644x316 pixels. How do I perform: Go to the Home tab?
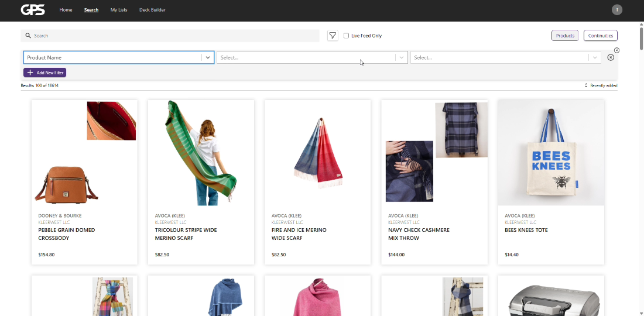[x=66, y=10]
